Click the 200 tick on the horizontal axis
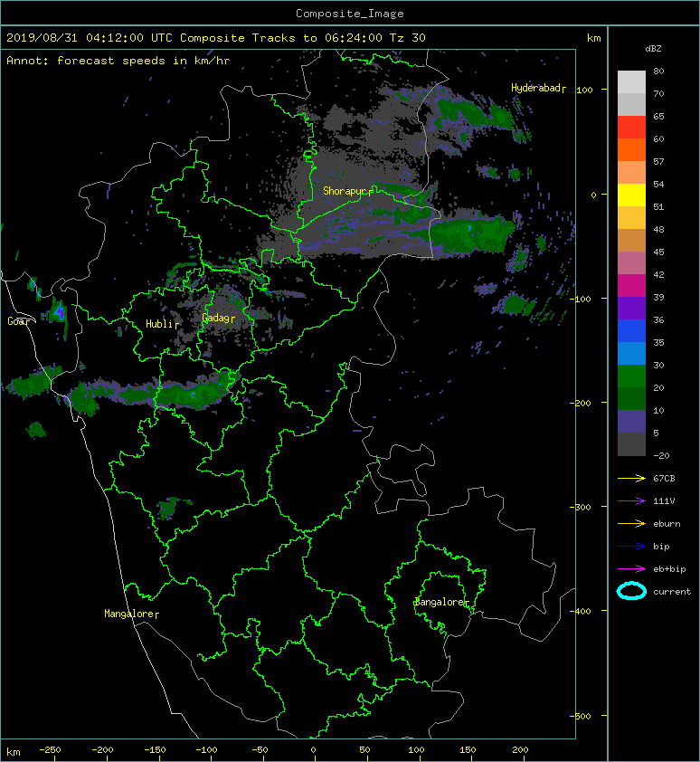The width and height of the screenshot is (700, 762). coord(520,750)
